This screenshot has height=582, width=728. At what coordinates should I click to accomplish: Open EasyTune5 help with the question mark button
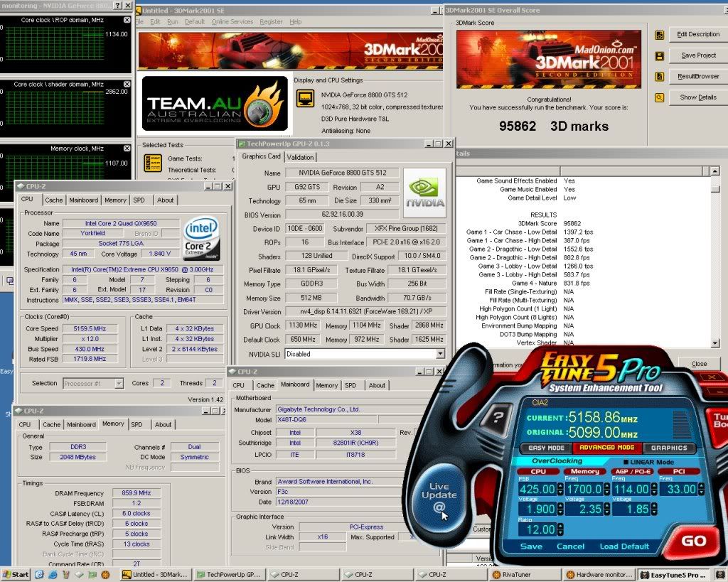pyautogui.click(x=497, y=417)
